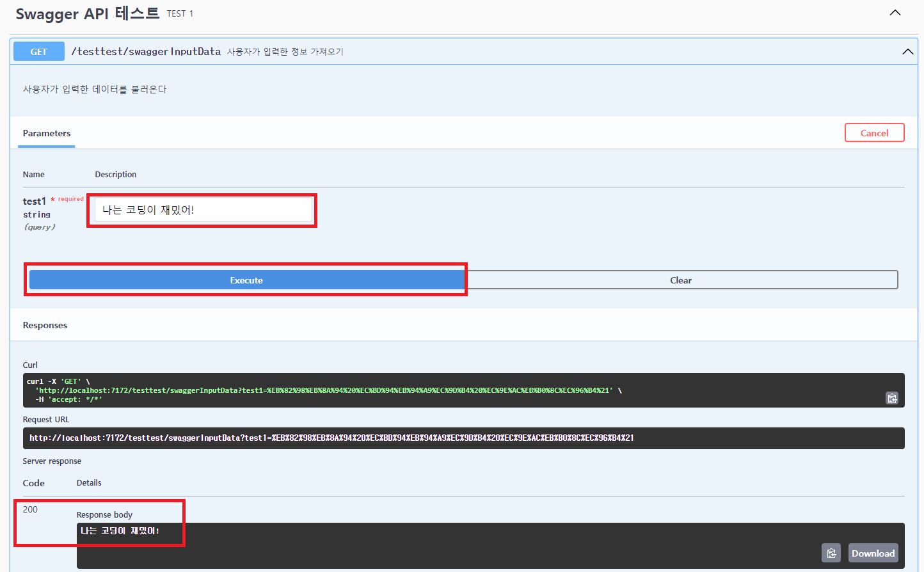
Task: Click the summary 사용자가 입력한 정보 가져오기
Action: coord(285,52)
